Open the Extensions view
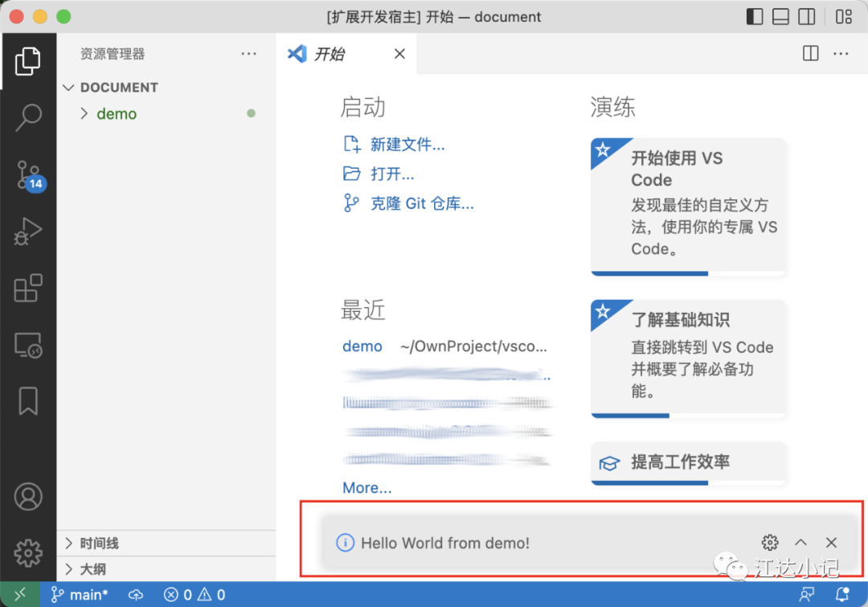 pyautogui.click(x=27, y=288)
